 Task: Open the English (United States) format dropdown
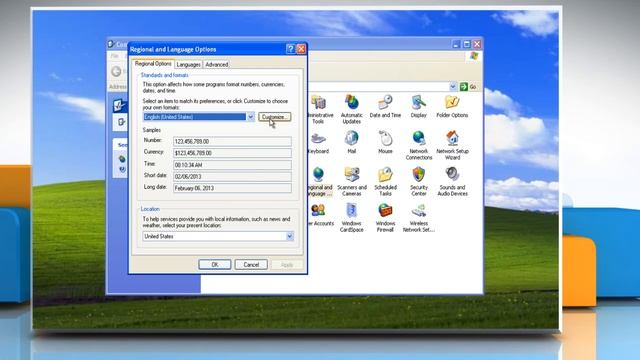(x=251, y=117)
